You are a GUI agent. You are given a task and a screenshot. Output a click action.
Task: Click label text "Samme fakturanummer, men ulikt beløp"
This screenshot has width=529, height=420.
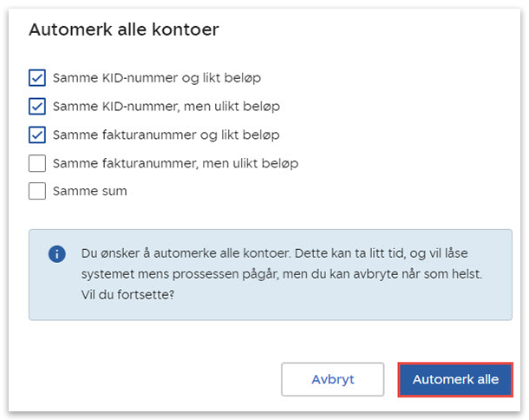[176, 163]
